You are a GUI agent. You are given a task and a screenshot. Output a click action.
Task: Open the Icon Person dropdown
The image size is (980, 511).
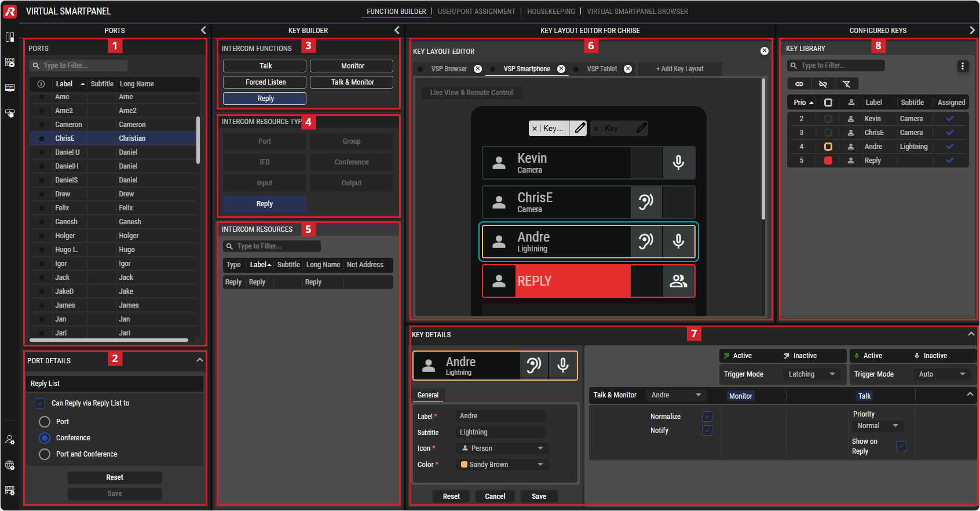point(502,448)
